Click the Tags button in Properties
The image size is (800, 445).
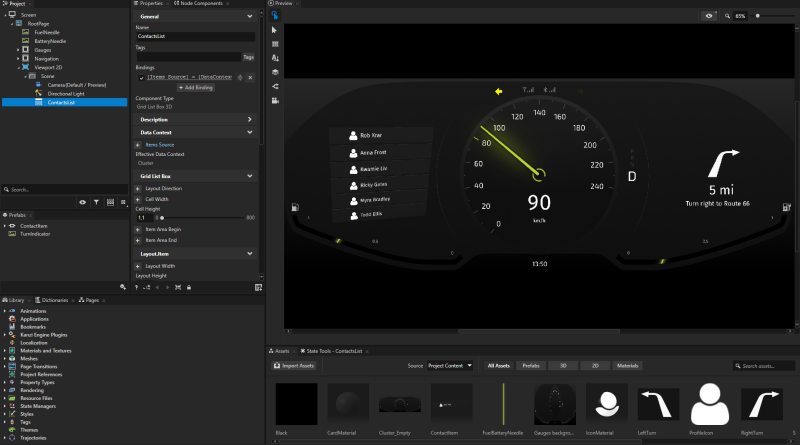pos(248,57)
